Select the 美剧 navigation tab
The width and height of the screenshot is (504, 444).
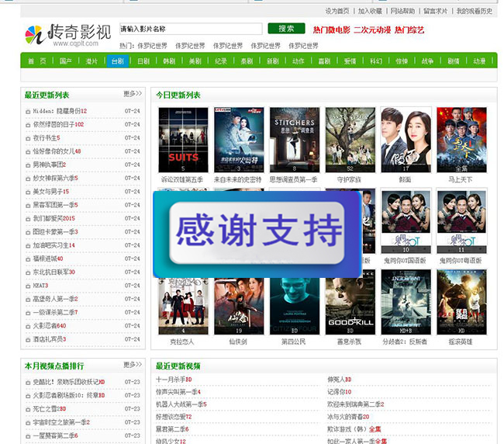coord(195,61)
